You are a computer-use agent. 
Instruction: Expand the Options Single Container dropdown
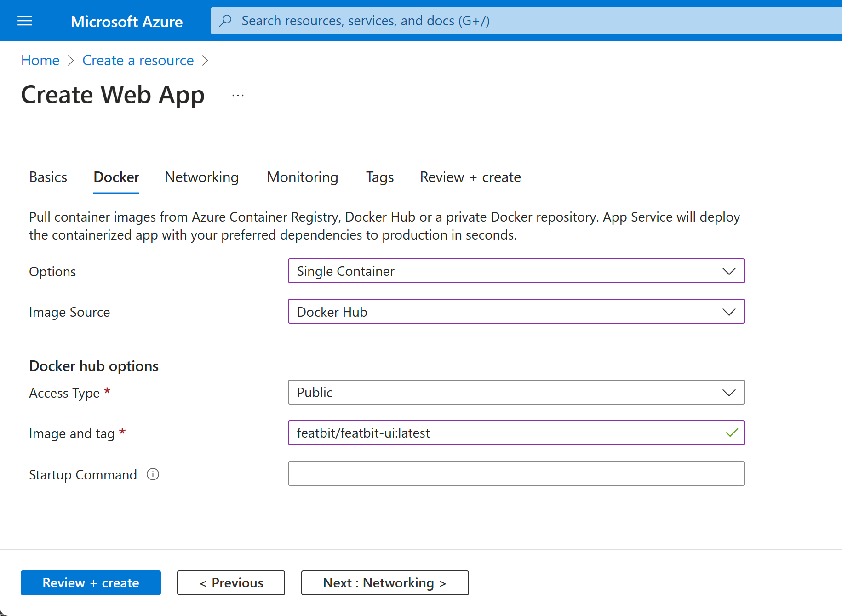point(516,271)
